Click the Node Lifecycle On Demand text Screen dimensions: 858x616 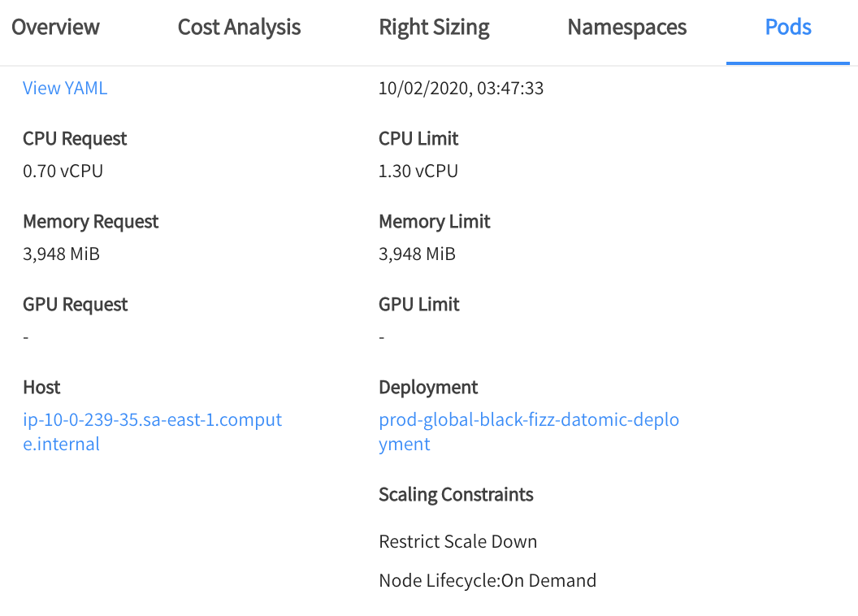click(x=487, y=581)
